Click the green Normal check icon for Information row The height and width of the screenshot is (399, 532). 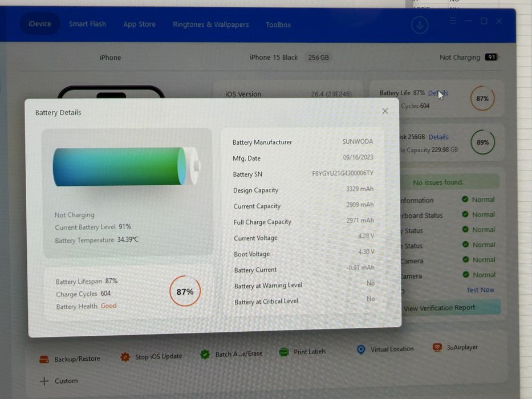point(465,199)
